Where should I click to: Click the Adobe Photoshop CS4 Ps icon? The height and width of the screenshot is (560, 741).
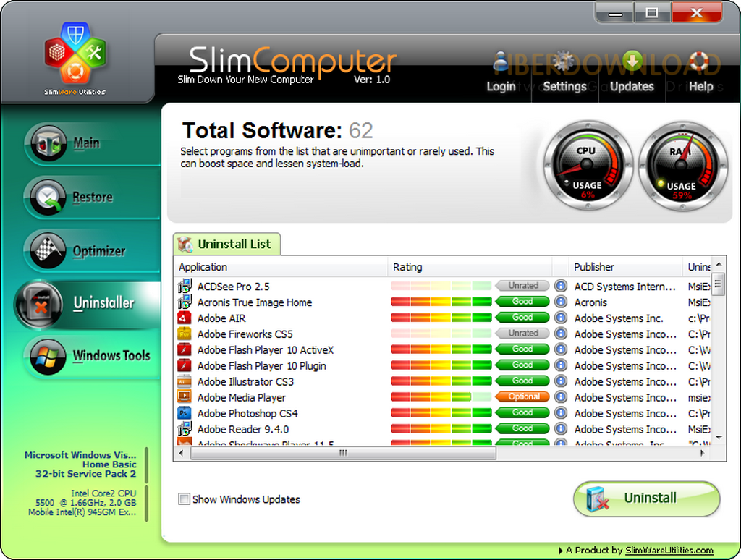point(185,412)
